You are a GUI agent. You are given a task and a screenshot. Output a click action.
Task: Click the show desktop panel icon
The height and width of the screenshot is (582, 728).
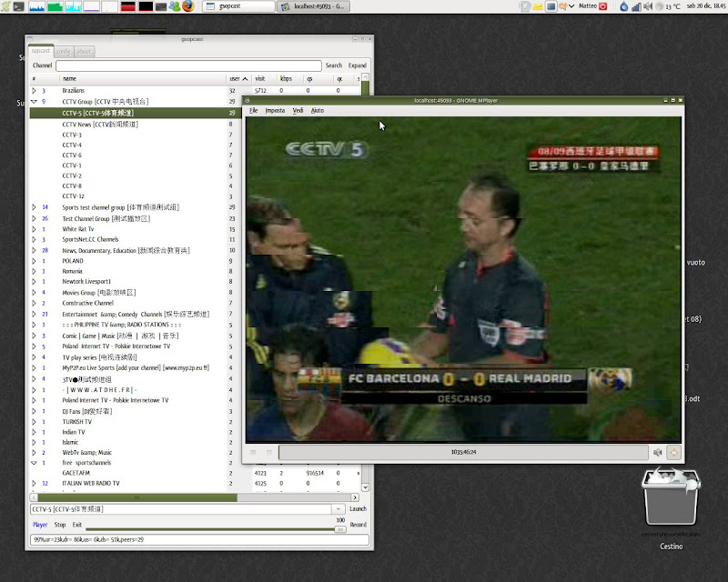(551, 6)
